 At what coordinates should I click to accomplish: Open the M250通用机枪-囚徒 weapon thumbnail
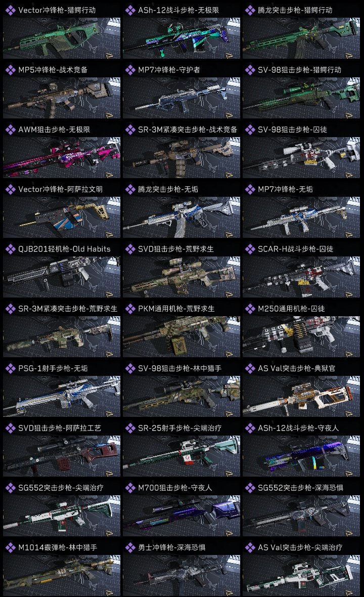point(301,336)
